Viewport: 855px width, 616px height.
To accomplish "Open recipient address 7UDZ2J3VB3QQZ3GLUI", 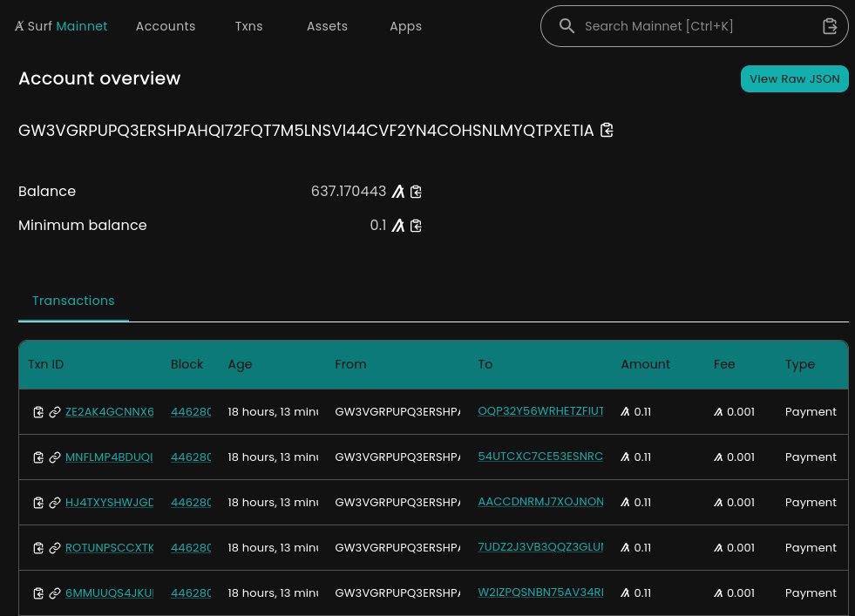I will click(540, 547).
